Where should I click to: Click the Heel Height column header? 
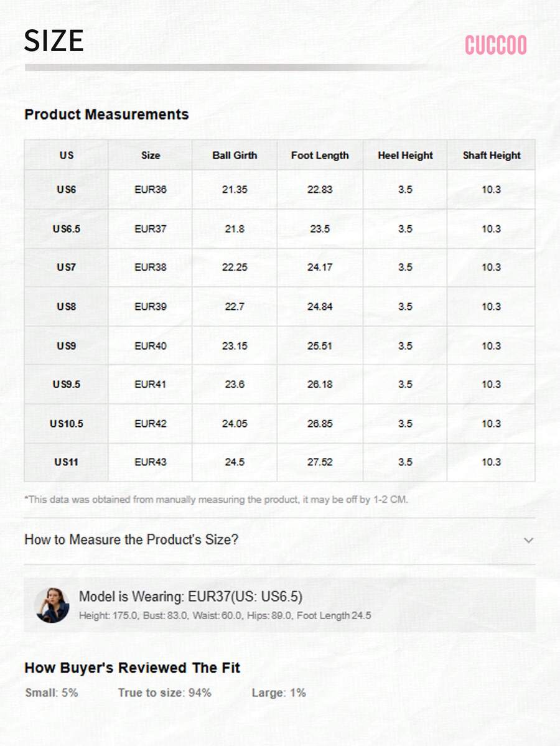[x=405, y=155]
